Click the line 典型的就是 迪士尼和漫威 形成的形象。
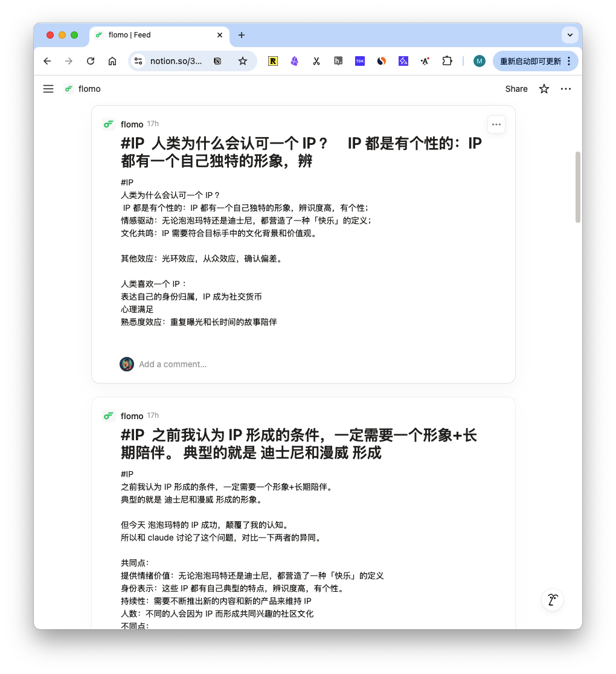 click(x=191, y=499)
